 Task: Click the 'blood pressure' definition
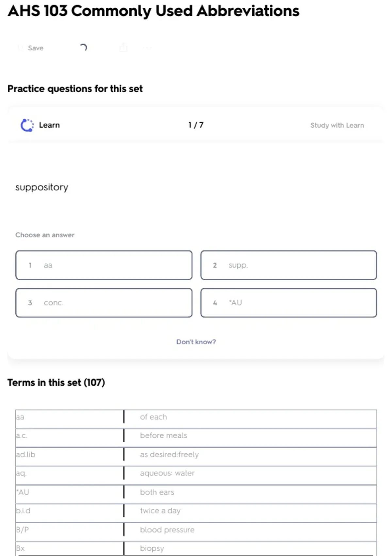pyautogui.click(x=167, y=530)
